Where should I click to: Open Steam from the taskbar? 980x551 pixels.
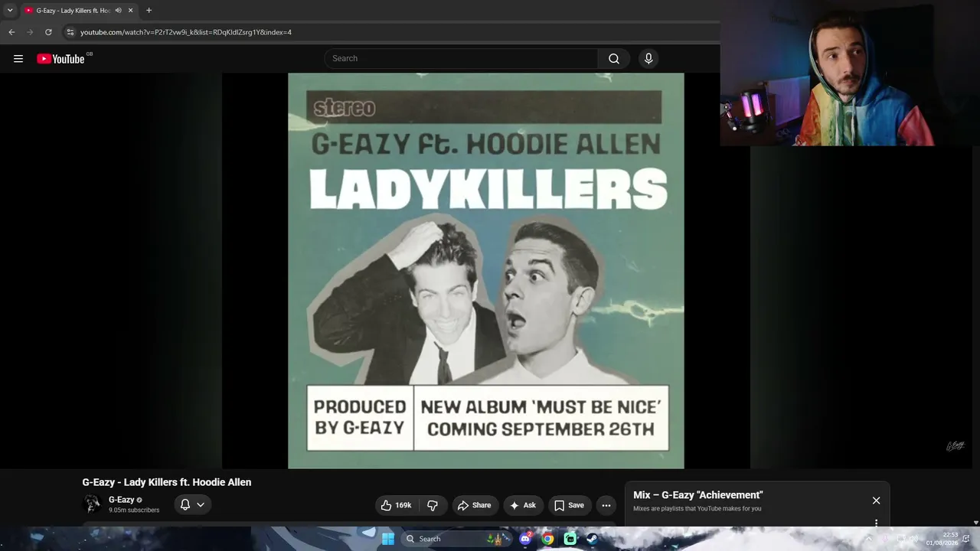pos(592,539)
